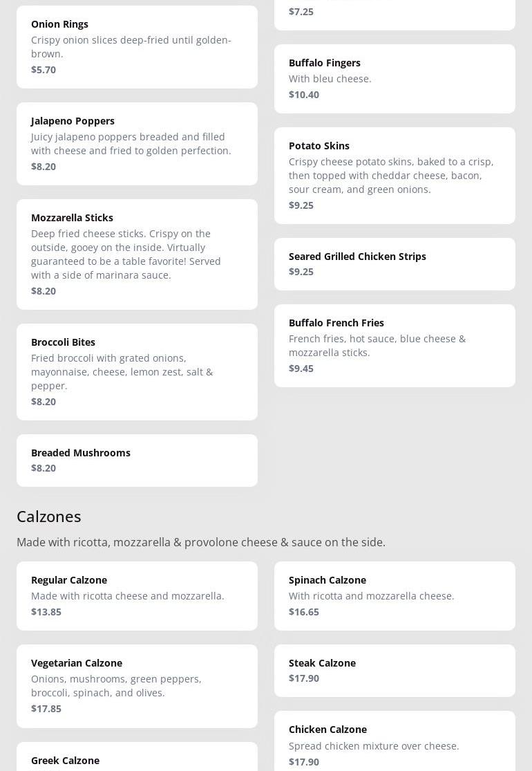Select the Breaded Mushrooms card
This screenshot has width=532, height=771.
137,461
